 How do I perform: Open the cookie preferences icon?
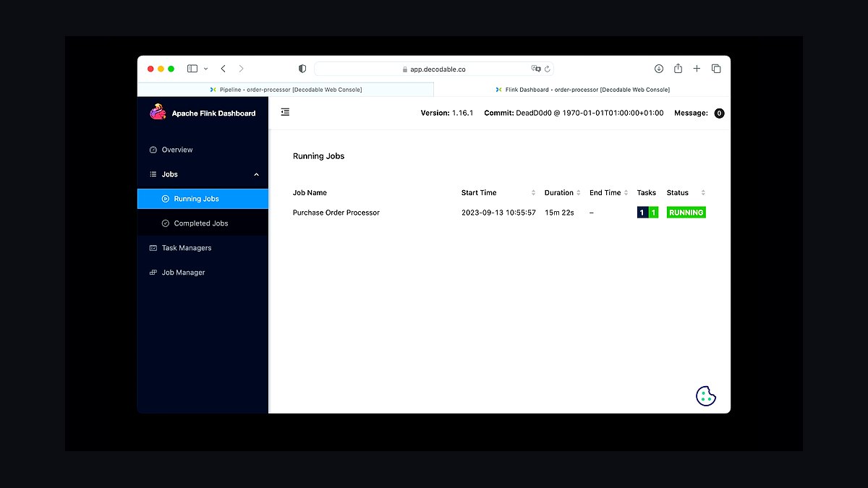[706, 396]
